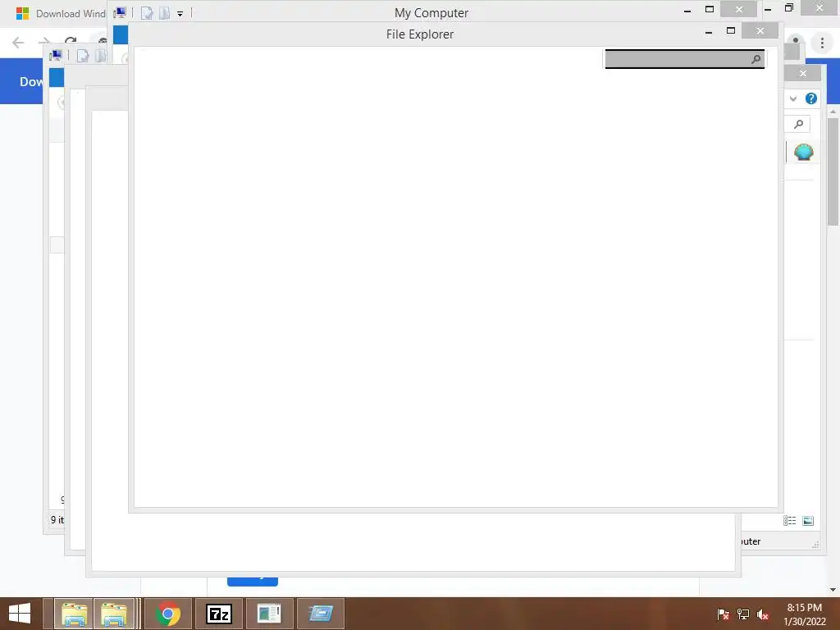Screen dimensions: 840x630
Task: Click the network icon in system tray
Action: (743, 614)
